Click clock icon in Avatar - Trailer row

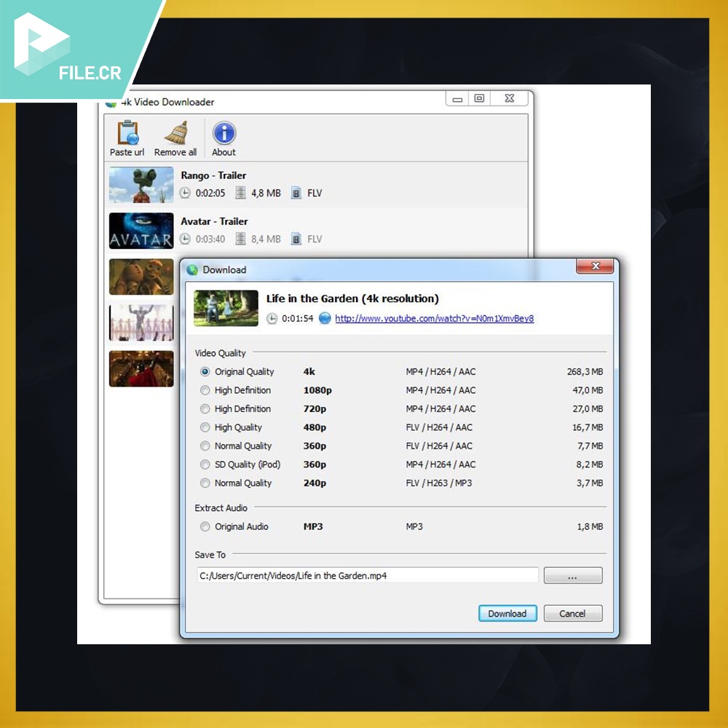click(185, 239)
